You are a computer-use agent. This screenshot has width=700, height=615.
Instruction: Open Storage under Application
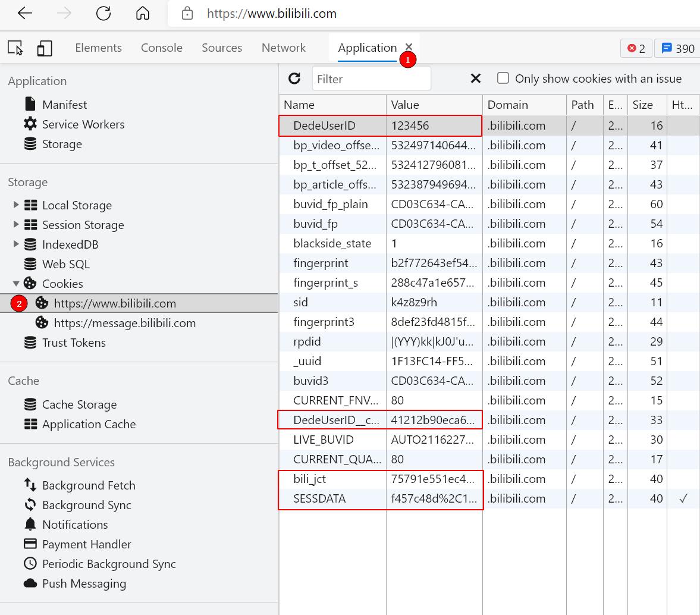click(x=62, y=144)
